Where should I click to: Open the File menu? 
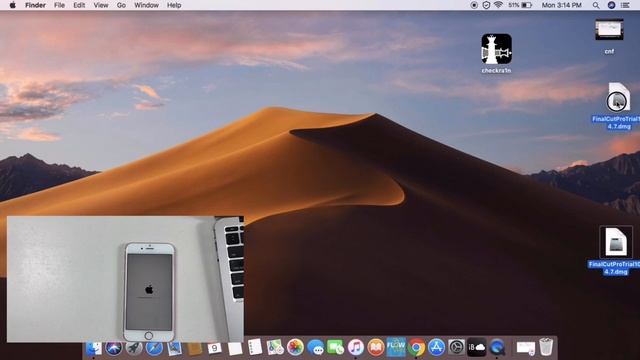click(60, 5)
